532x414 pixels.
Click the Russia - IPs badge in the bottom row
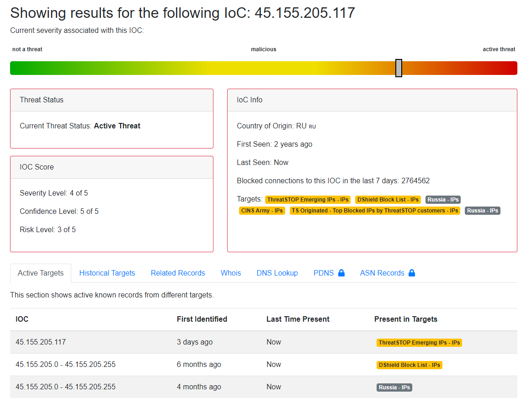(x=394, y=387)
